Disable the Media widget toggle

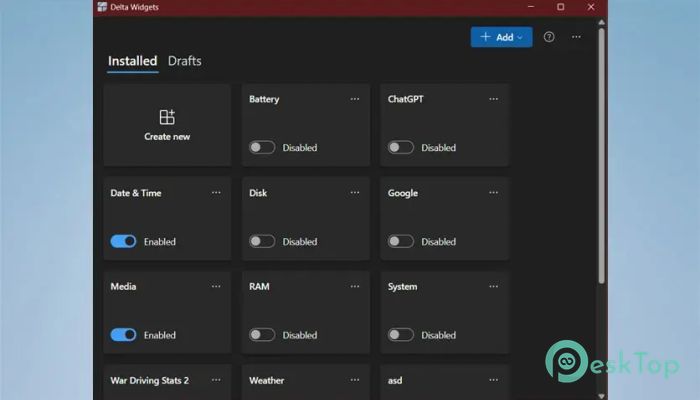(123, 335)
